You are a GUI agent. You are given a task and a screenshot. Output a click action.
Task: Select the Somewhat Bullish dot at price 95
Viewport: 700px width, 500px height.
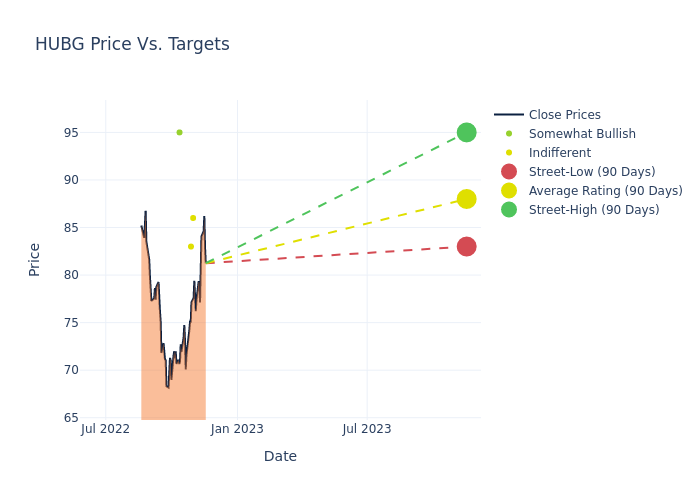179,132
